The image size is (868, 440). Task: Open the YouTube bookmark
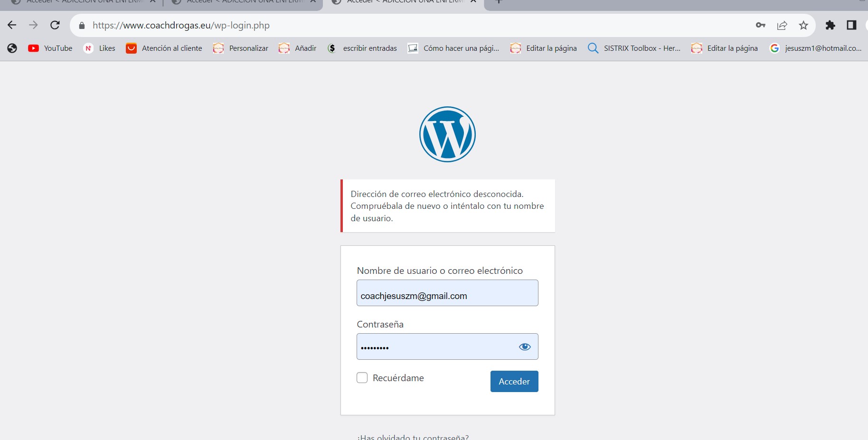50,48
